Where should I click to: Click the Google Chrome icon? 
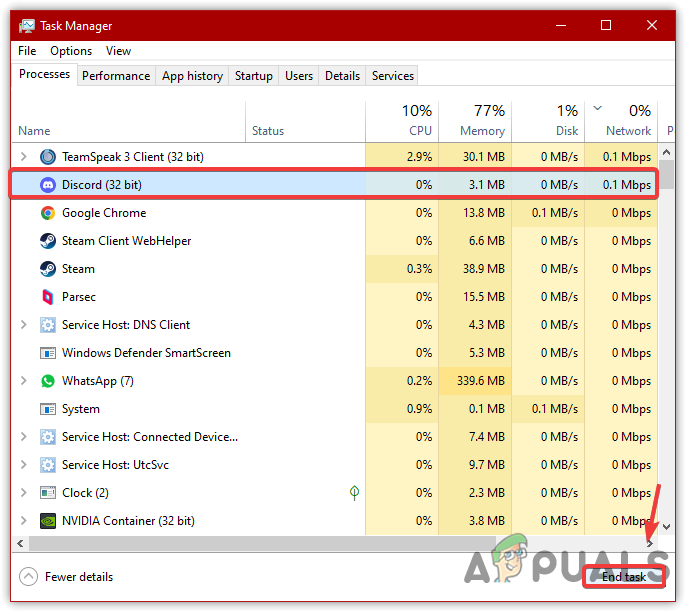pyautogui.click(x=48, y=213)
